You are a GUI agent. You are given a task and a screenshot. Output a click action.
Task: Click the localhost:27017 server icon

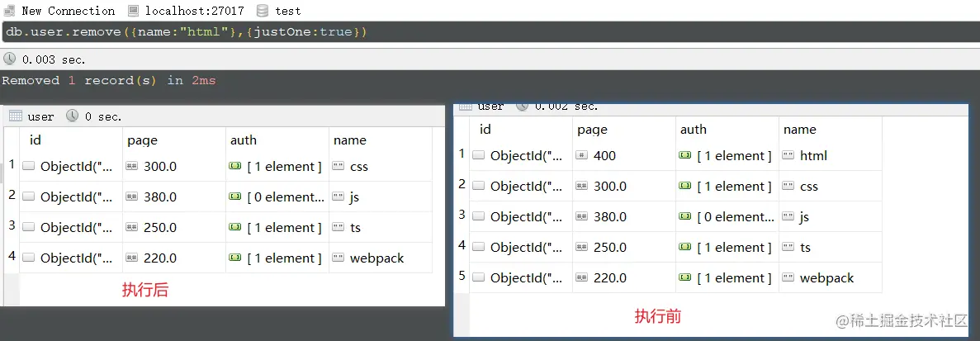point(133,11)
